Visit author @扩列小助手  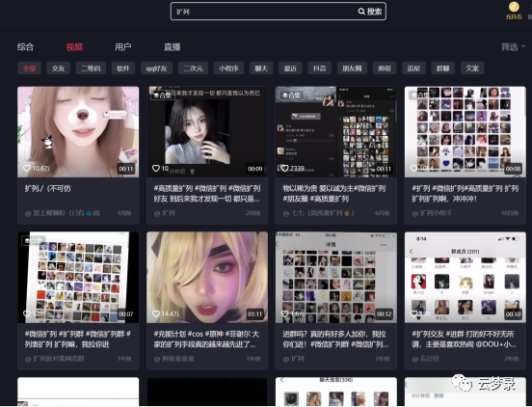pos(432,213)
